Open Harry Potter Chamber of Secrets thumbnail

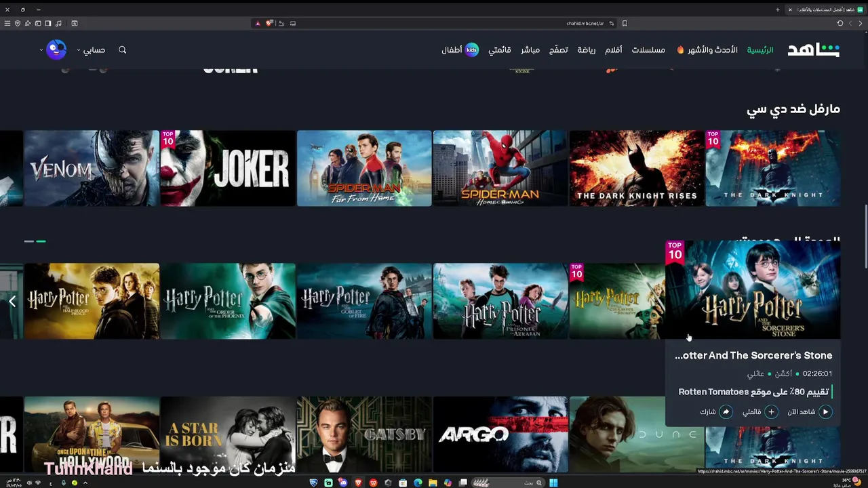[617, 301]
